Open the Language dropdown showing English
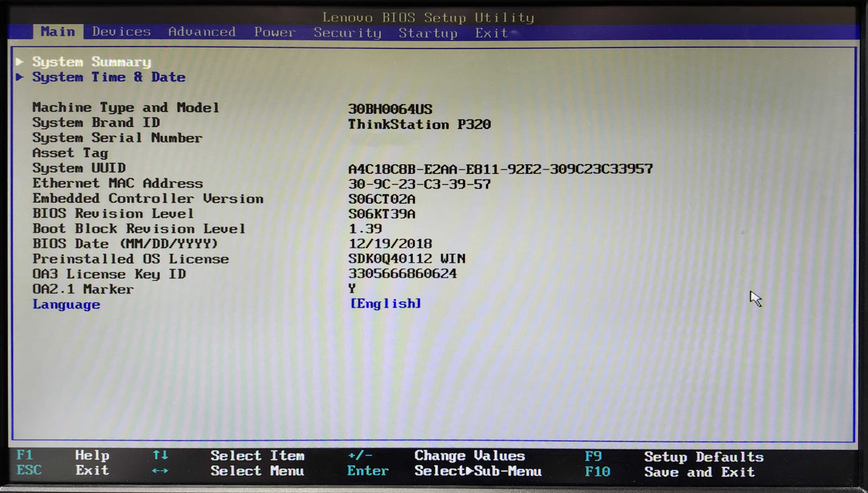Screen dimensions: 868x493 coord(387,303)
